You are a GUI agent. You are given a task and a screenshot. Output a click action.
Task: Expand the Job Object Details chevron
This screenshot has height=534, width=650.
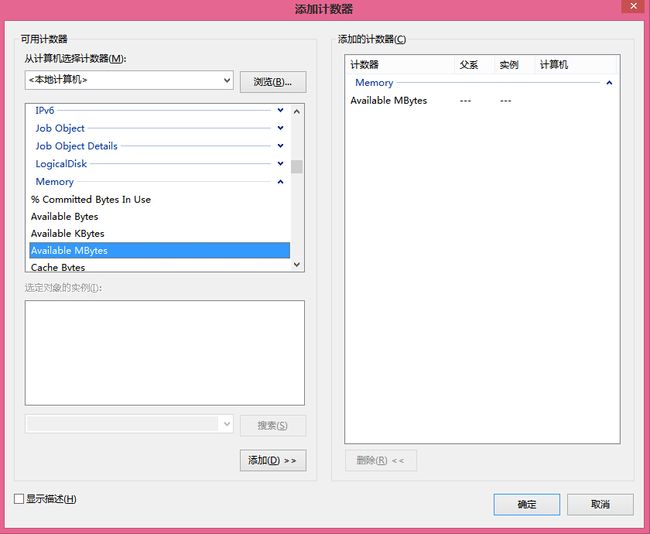click(281, 146)
